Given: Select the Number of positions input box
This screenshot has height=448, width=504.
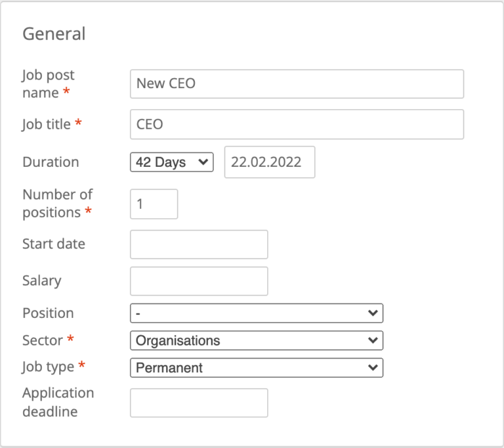Looking at the screenshot, I should [x=154, y=204].
